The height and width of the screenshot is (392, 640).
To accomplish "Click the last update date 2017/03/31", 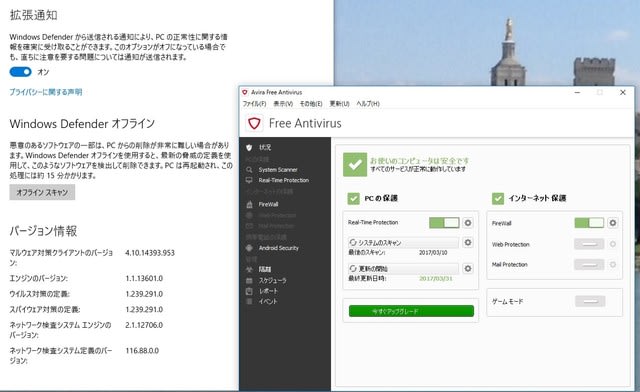I will point(436,278).
